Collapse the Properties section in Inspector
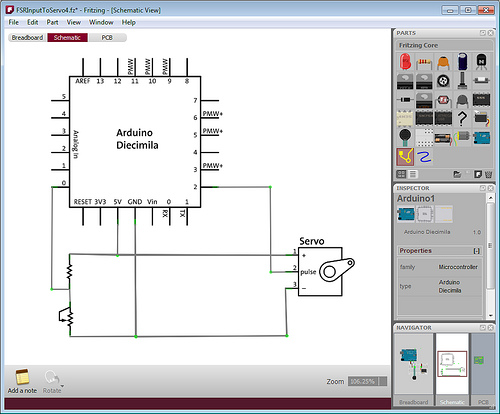This screenshot has width=500, height=414. pos(477,251)
